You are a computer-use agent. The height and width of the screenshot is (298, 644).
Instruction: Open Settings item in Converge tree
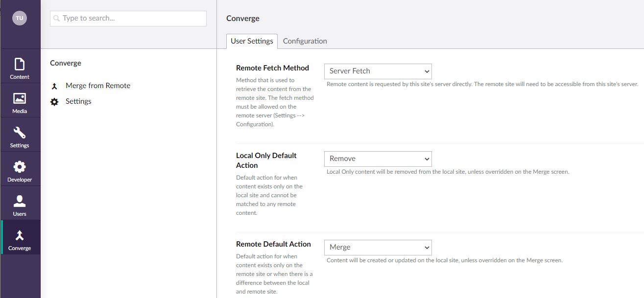(x=78, y=101)
